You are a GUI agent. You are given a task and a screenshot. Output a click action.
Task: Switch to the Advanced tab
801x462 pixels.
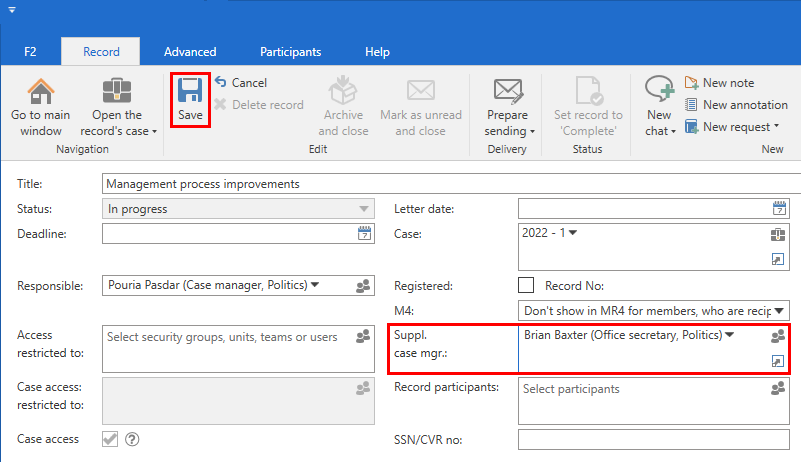coord(190,52)
